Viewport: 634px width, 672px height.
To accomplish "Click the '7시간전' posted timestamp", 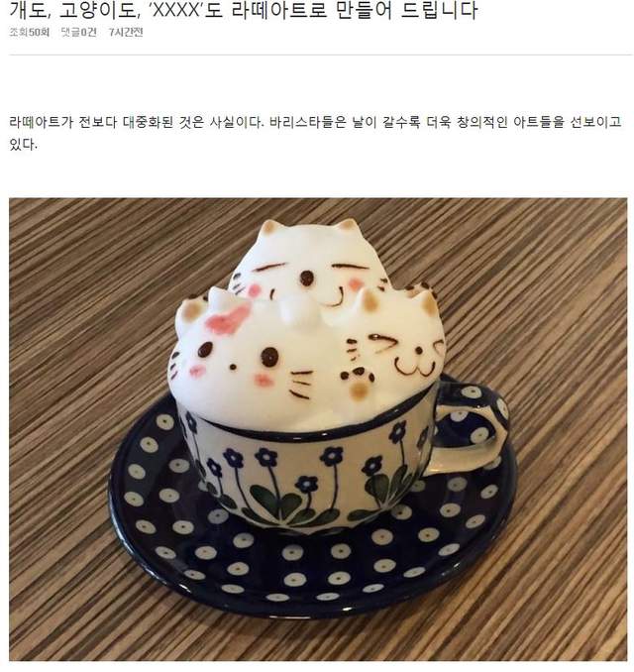I will pos(126,32).
